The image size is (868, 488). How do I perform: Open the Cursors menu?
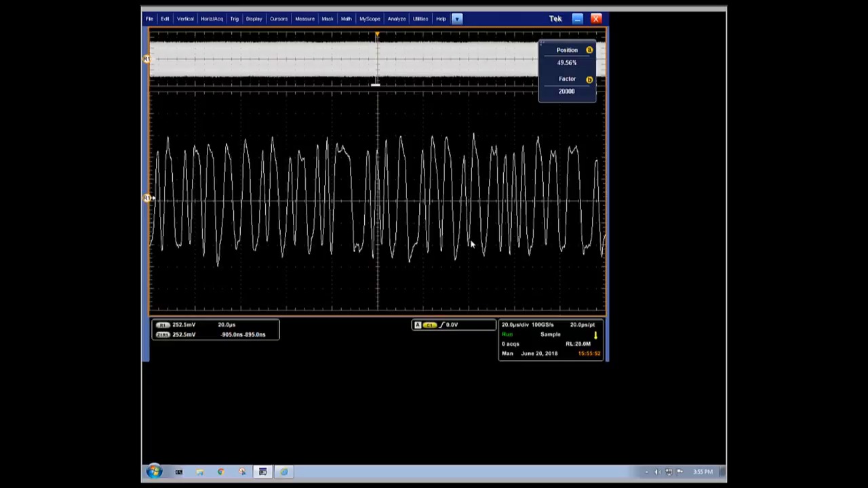[279, 19]
